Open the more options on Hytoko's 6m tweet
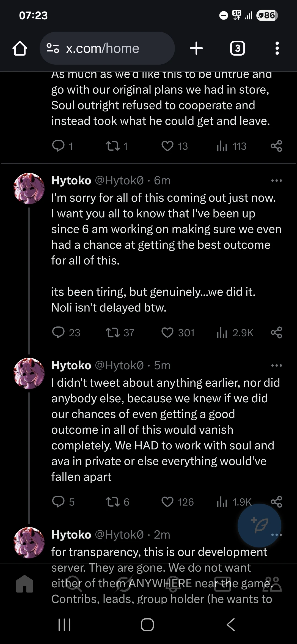The image size is (297, 644). click(x=276, y=180)
